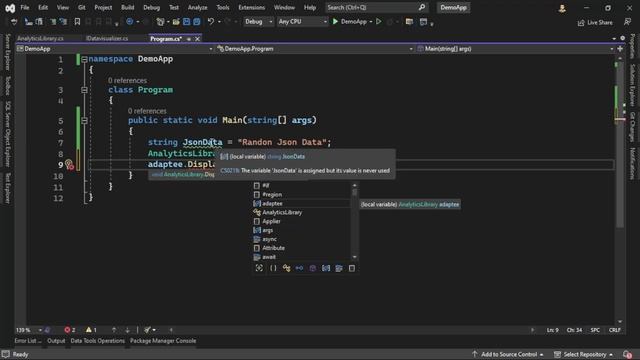Collapse the class Program block
This screenshot has height=360, width=640.
[x=84, y=90]
